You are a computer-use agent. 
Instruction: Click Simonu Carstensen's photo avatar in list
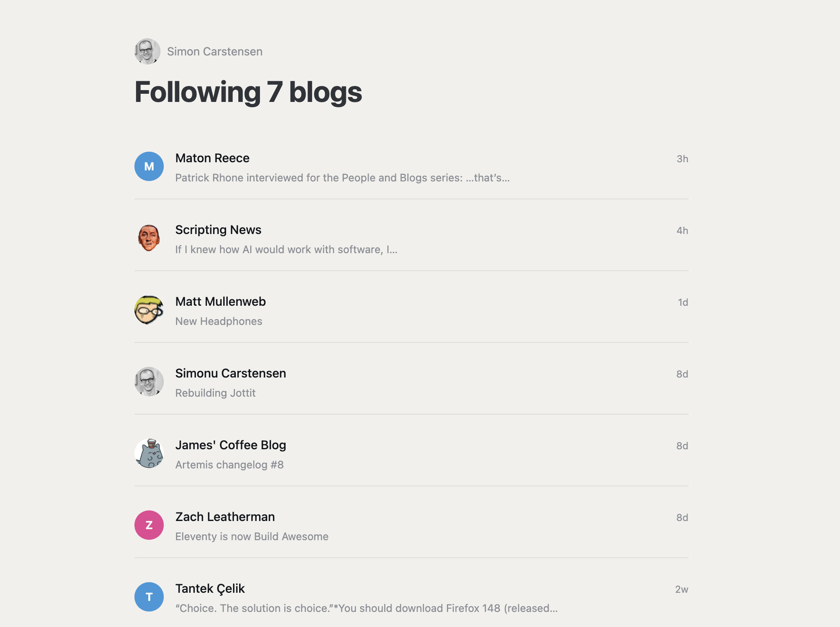[x=149, y=382]
